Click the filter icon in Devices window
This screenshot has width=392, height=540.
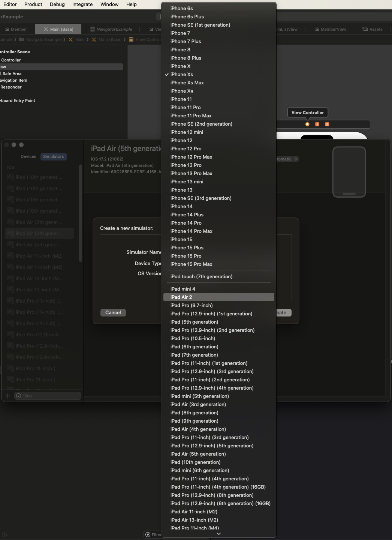(18, 396)
